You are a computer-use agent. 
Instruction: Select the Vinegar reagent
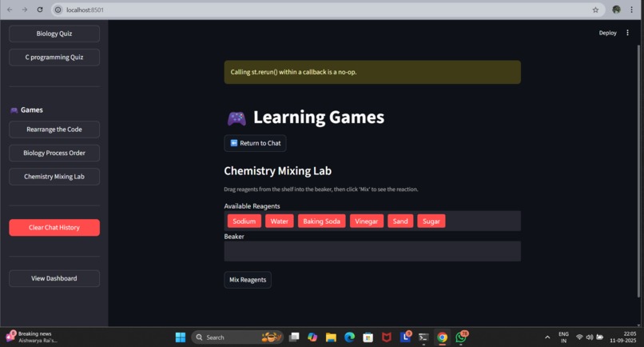367,221
